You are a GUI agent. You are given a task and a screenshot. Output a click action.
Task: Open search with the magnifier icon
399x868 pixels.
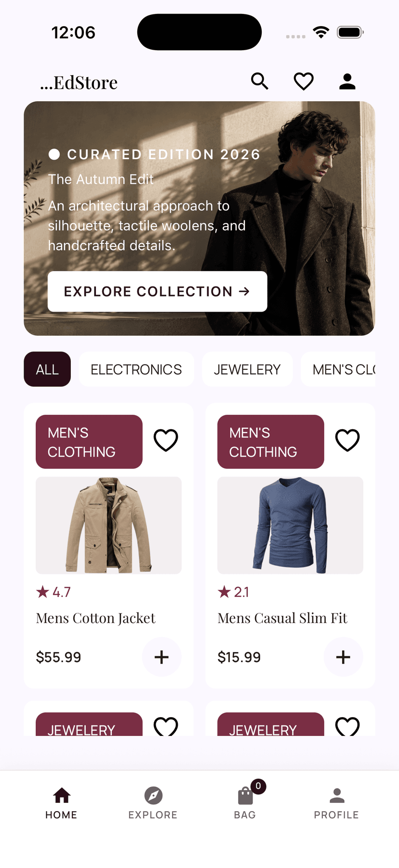260,81
